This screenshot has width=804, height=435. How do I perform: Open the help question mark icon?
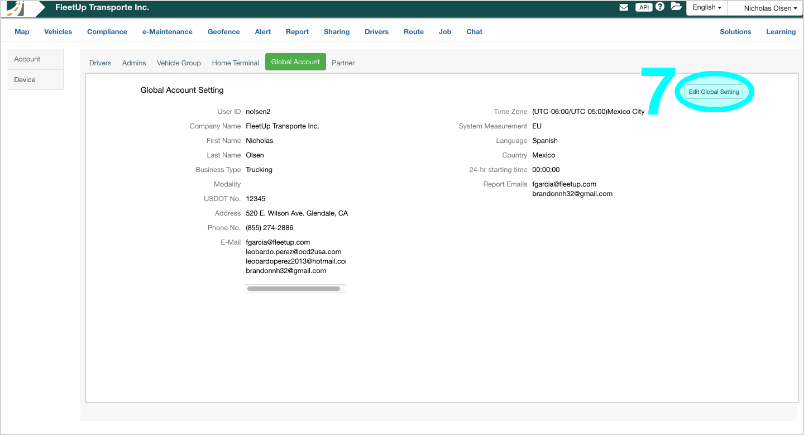[x=660, y=7]
